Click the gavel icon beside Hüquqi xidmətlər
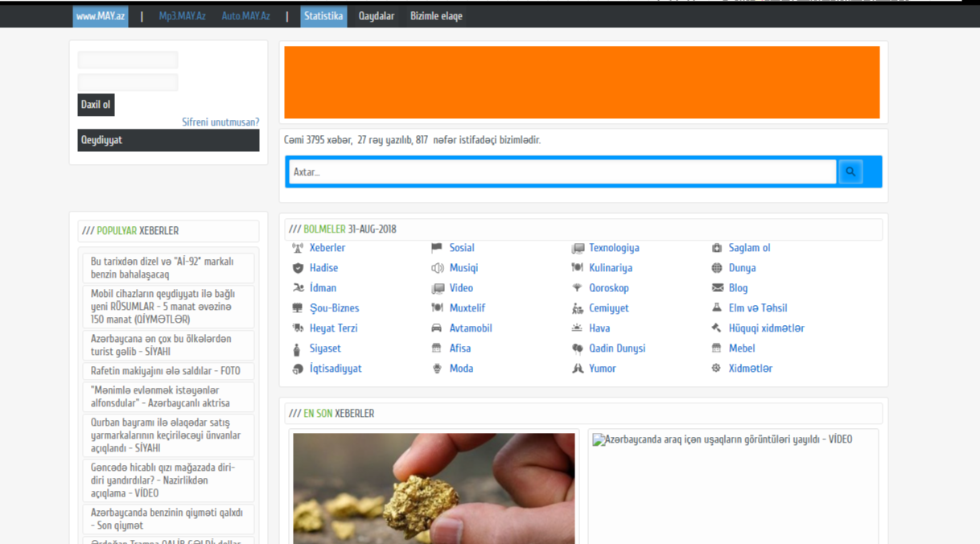 tap(716, 328)
